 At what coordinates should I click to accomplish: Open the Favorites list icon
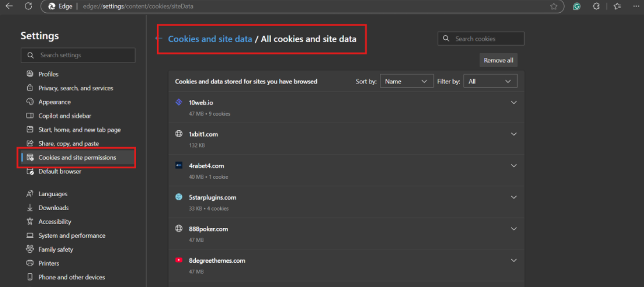(617, 6)
